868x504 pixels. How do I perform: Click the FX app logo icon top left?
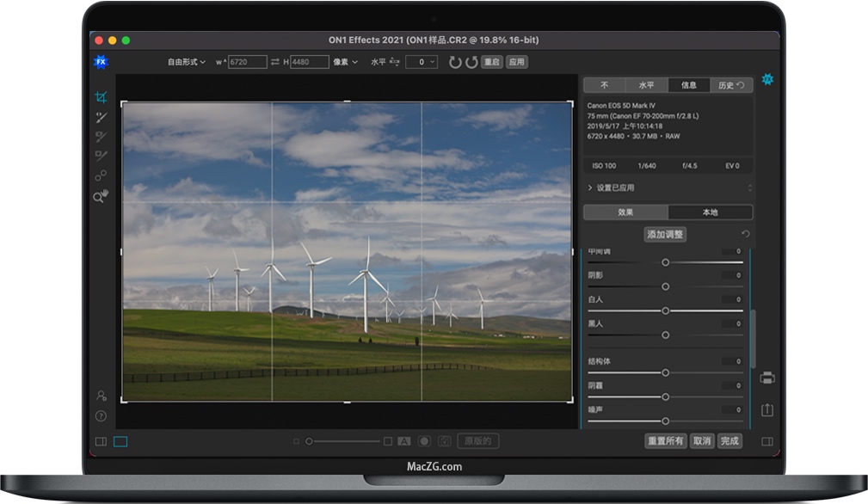101,61
